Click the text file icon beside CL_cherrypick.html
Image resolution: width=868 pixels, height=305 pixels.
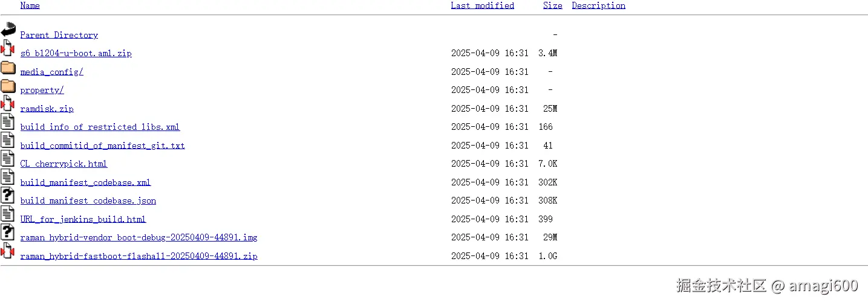click(8, 159)
